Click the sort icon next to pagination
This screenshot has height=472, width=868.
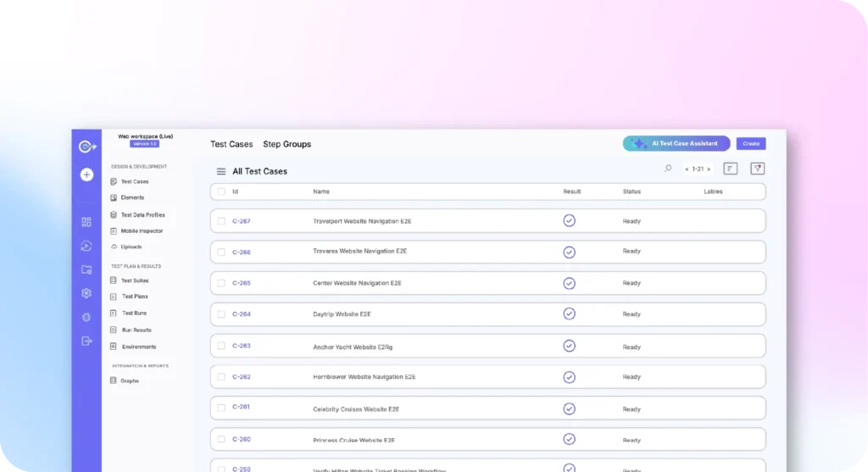tap(730, 169)
